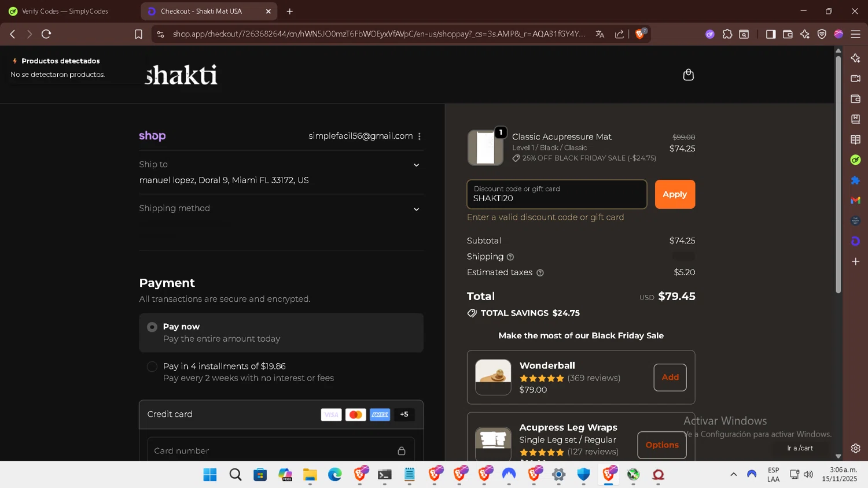The image size is (868, 488).
Task: Open Gmail icon in the sidebar
Action: [855, 201]
